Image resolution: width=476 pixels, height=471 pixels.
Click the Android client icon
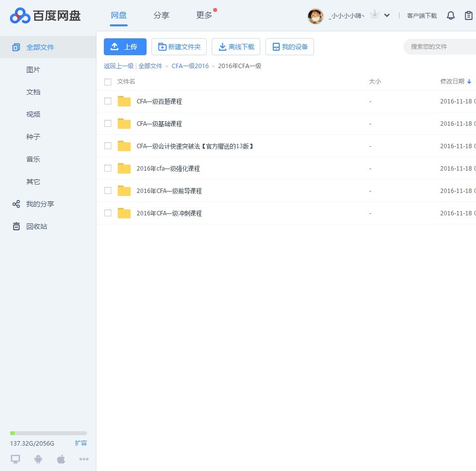point(38,459)
